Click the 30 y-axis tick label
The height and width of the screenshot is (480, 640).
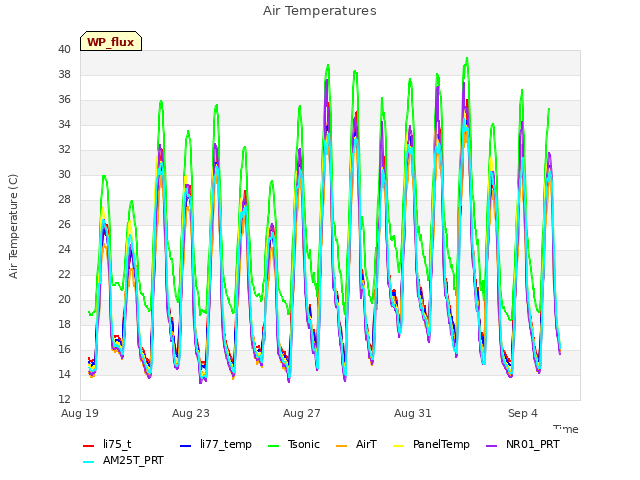pos(64,174)
